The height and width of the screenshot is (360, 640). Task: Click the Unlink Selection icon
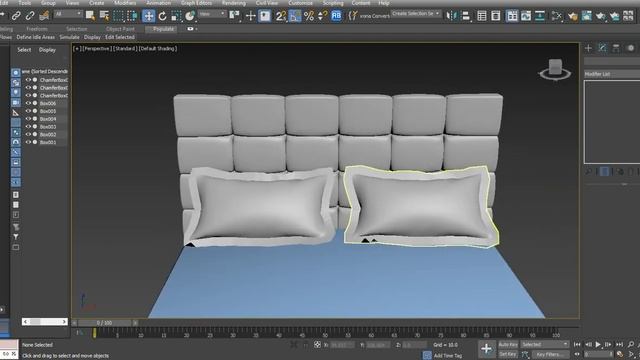coord(30,16)
